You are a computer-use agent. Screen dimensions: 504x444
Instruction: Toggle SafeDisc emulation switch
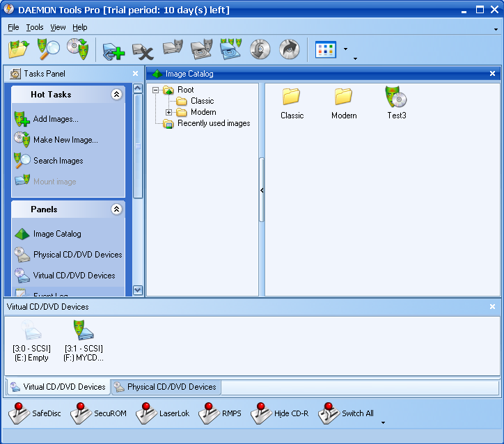click(x=35, y=413)
